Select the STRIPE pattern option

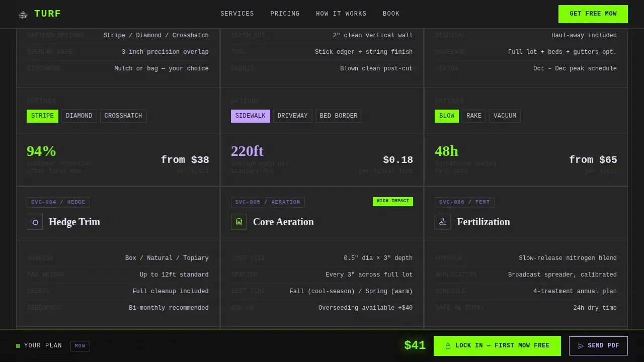tap(42, 116)
